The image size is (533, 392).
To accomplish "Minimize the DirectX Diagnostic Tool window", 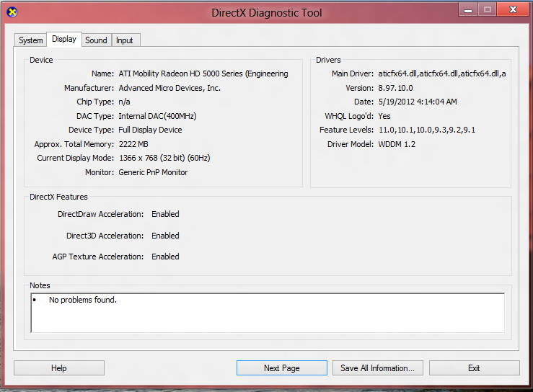I will point(468,9).
